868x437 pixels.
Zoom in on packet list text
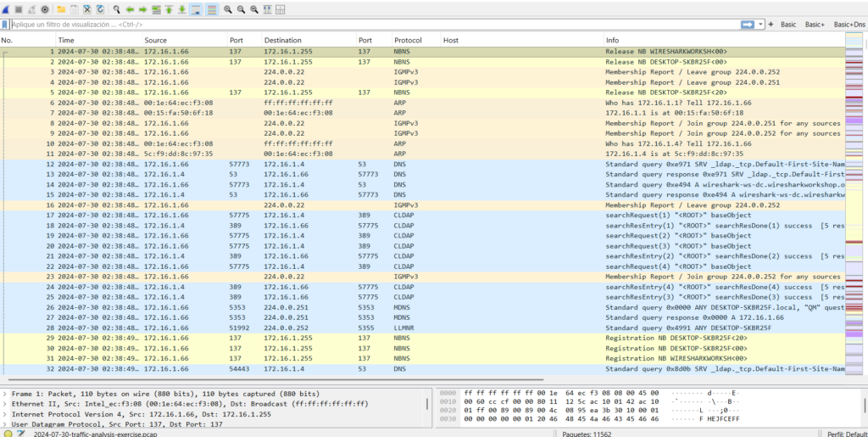coord(228,9)
